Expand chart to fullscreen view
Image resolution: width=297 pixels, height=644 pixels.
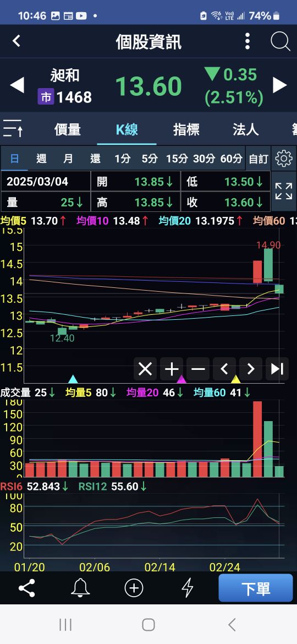(x=284, y=192)
